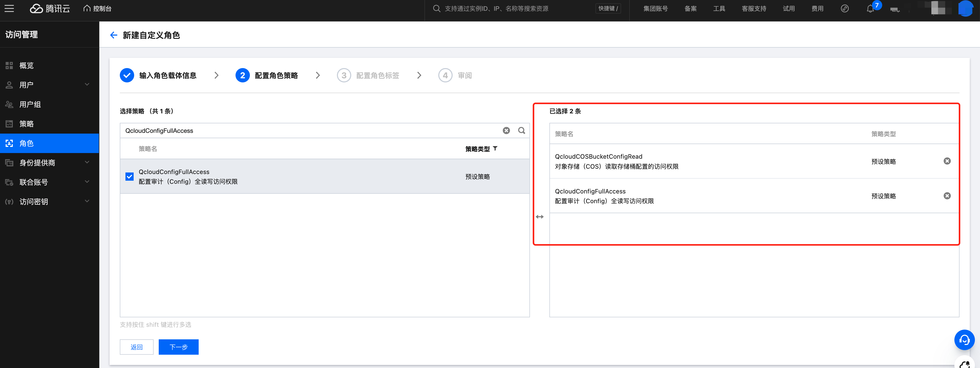Run the policy search magnifier
Screen dimensions: 980x368
pyautogui.click(x=521, y=131)
